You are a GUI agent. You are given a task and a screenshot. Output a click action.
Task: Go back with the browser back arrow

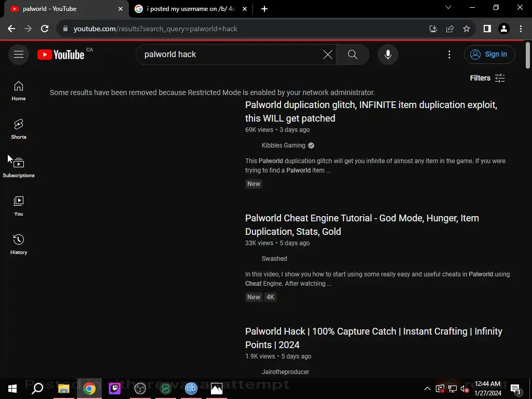tap(11, 29)
